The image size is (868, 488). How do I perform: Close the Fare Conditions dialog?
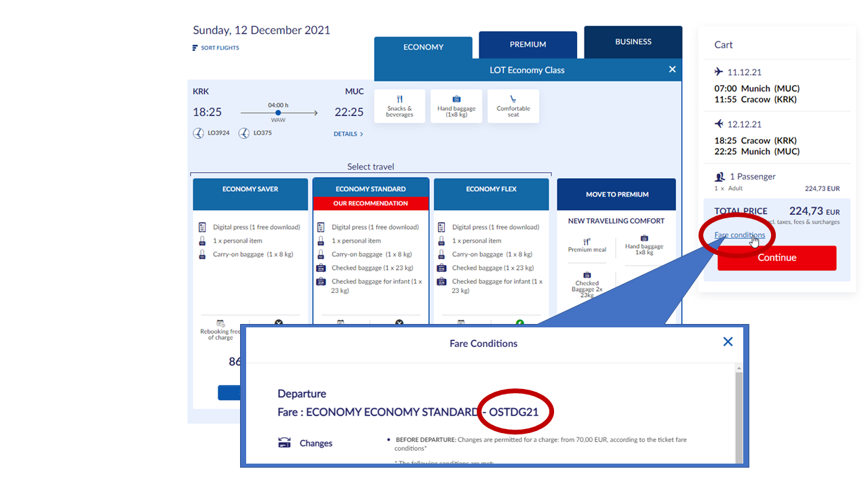tap(728, 342)
